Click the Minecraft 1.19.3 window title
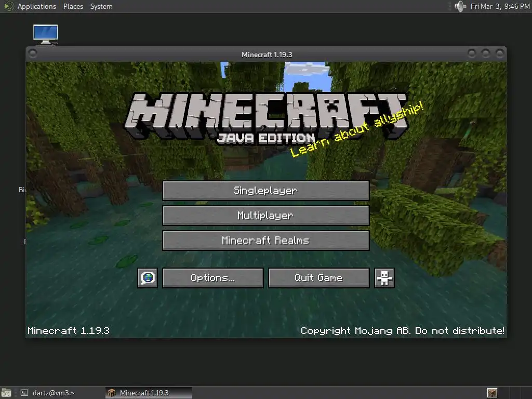Viewport: 532px width, 399px height. pos(267,55)
